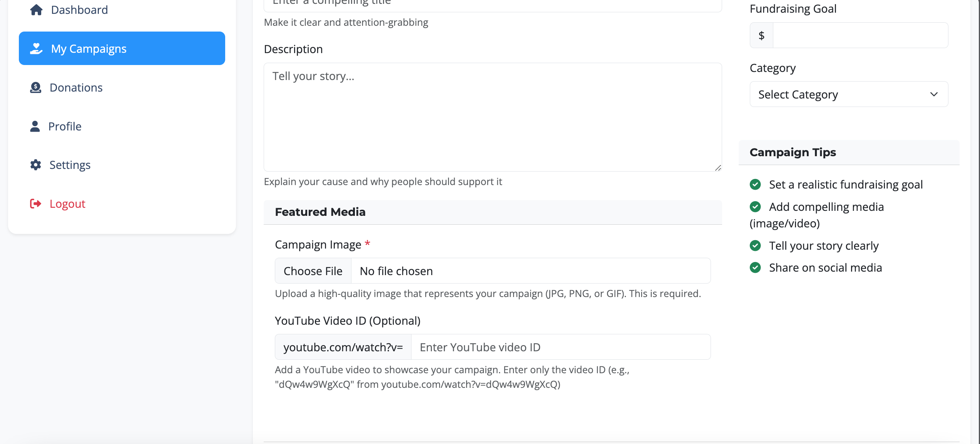Focus the Fundraising Goal amount field
Viewport: 980px width, 444px height.
pyautogui.click(x=860, y=35)
